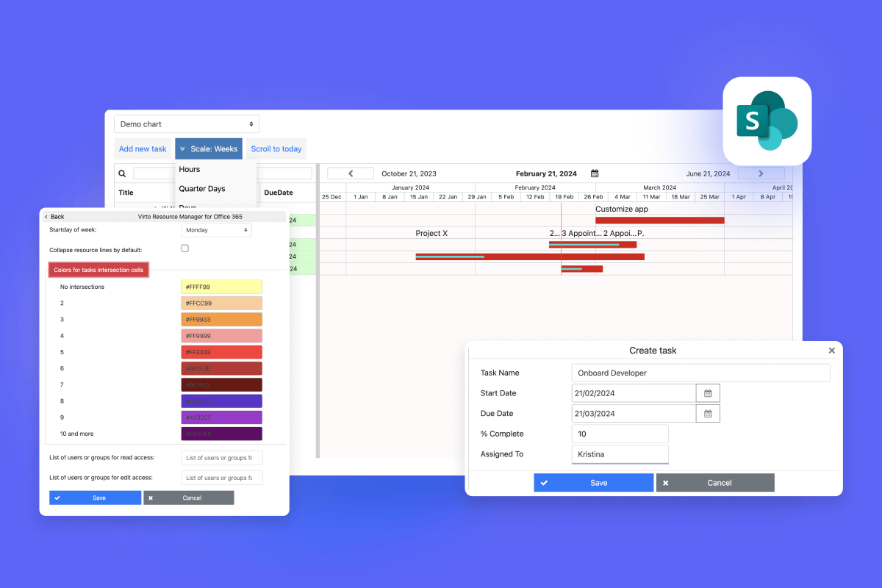882x588 pixels.
Task: Save the settings in Resource Manager panel
Action: point(95,498)
